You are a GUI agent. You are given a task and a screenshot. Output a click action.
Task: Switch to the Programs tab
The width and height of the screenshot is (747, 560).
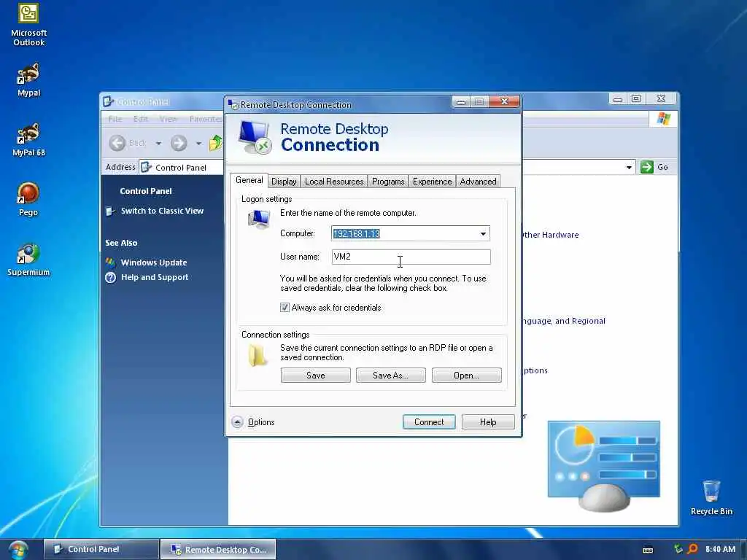388,182
